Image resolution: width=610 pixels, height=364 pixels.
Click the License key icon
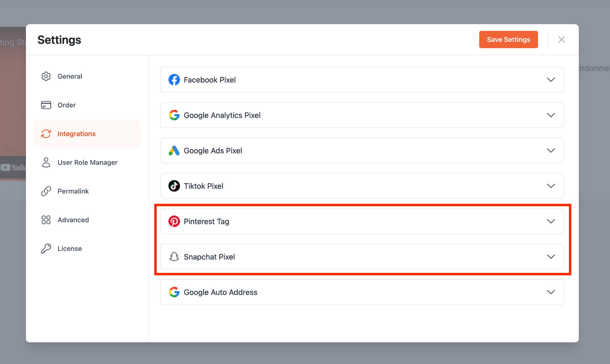pos(46,248)
